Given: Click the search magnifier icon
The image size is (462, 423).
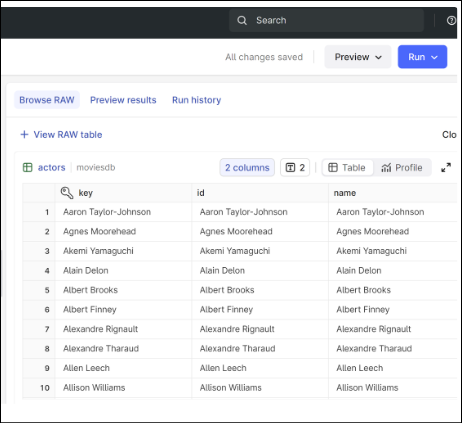Looking at the screenshot, I should pyautogui.click(x=242, y=20).
